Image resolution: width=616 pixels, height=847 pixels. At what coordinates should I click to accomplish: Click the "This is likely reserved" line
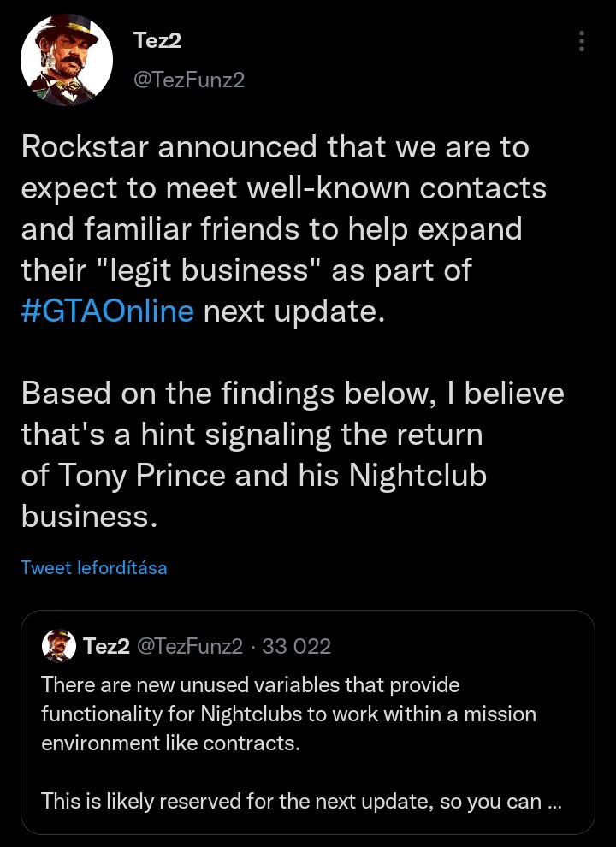point(291,802)
